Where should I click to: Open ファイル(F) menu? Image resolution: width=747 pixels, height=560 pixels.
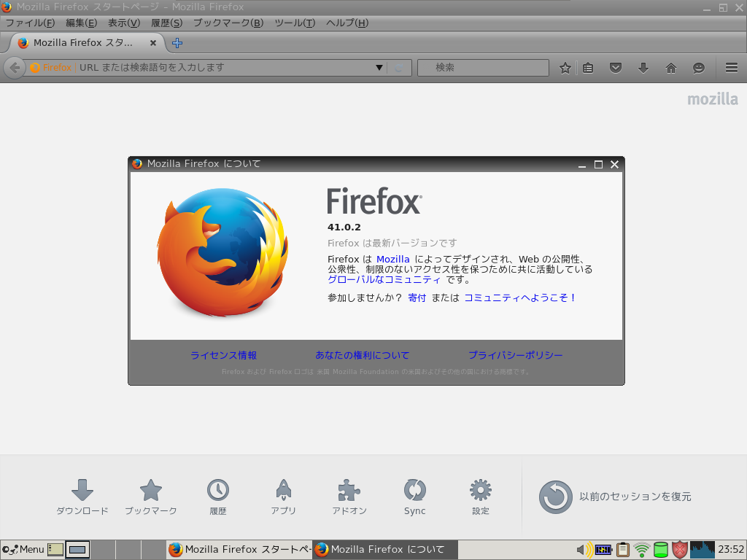(30, 23)
